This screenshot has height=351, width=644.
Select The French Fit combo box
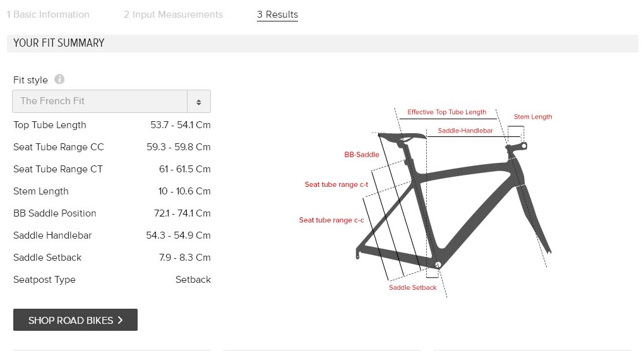click(x=111, y=102)
